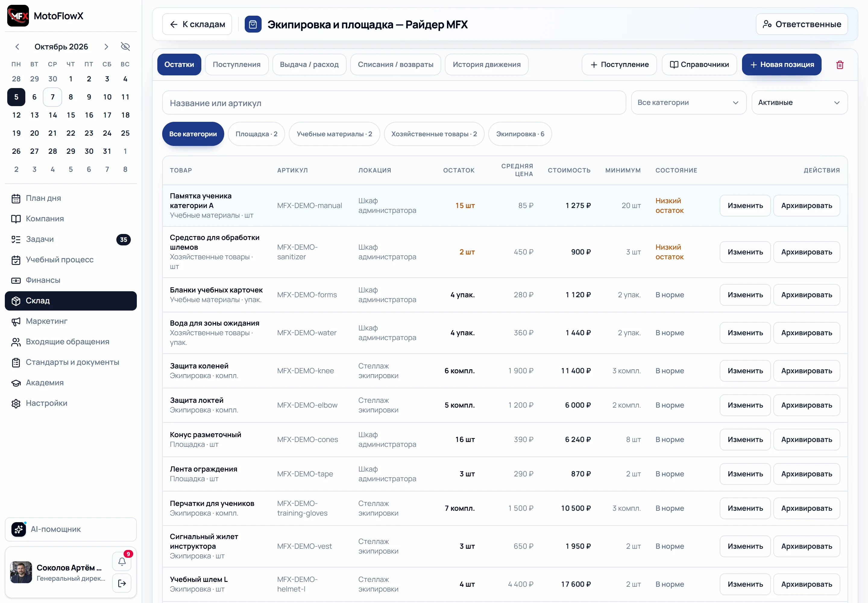Screen dimensions: 868x603
Task: Open Финансы section
Action: pos(71,280)
